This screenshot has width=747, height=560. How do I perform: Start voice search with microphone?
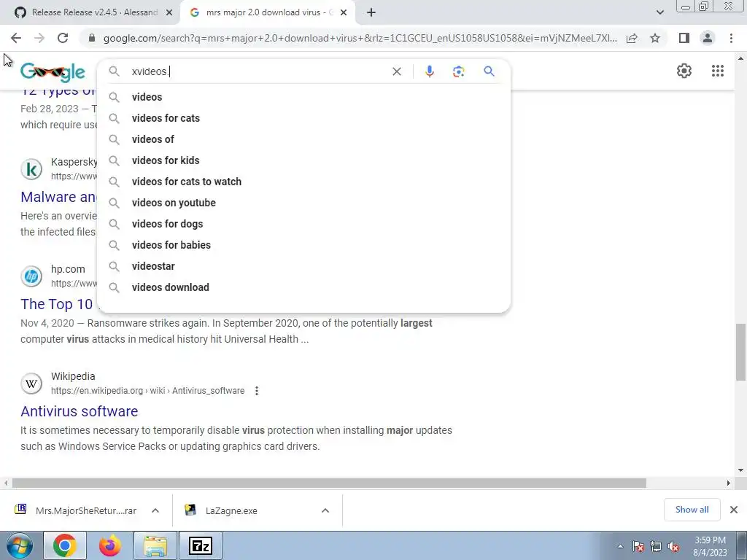[429, 71]
